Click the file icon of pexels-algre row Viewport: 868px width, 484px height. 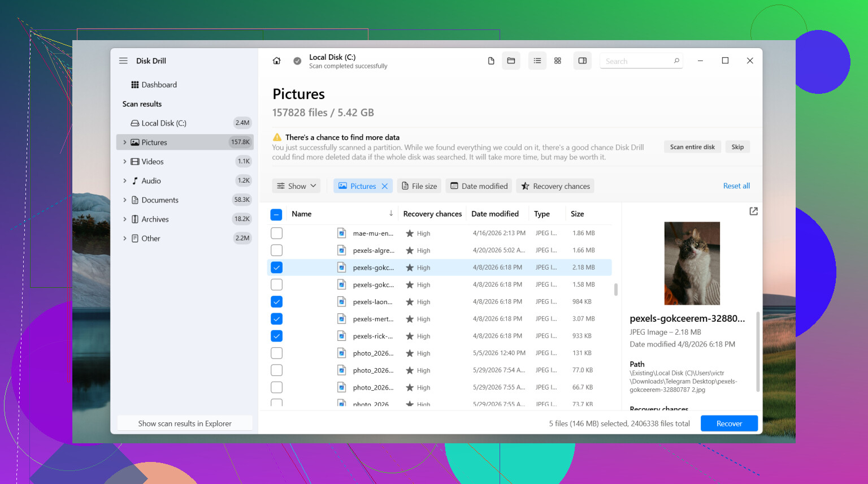342,250
